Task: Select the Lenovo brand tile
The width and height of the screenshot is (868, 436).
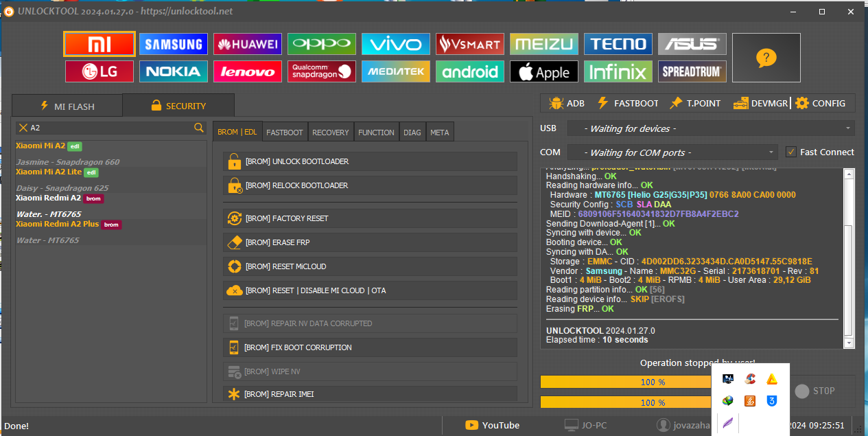Action: 248,71
